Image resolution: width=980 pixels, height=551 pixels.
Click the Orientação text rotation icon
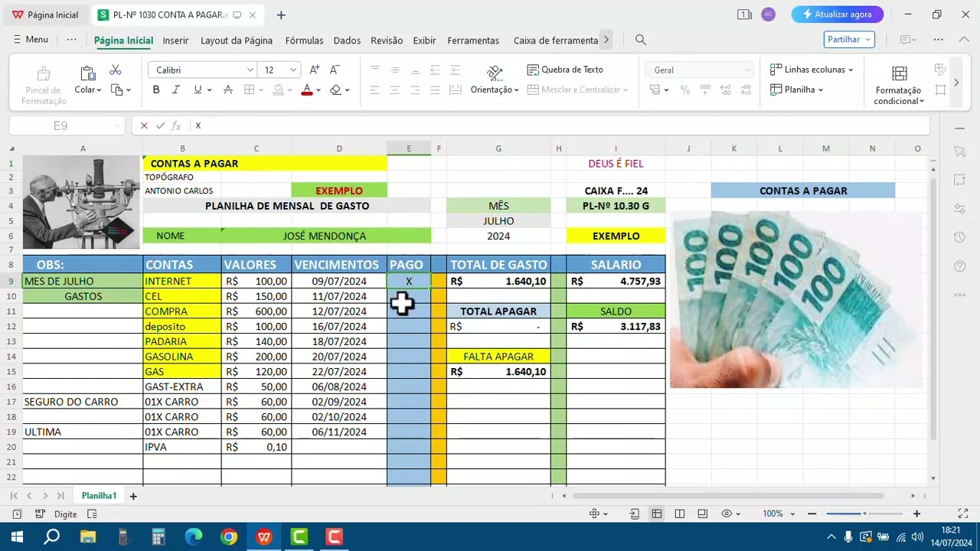(x=495, y=73)
